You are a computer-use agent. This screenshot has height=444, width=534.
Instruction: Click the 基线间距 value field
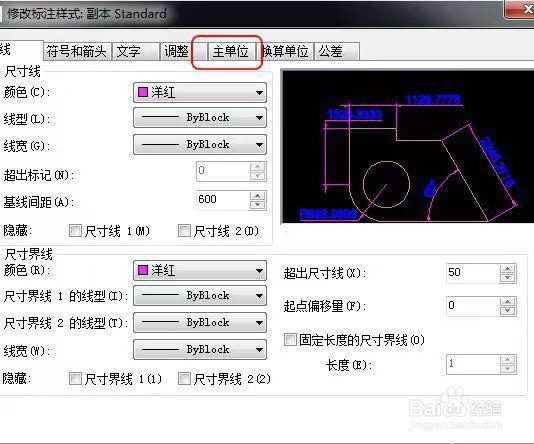223,200
